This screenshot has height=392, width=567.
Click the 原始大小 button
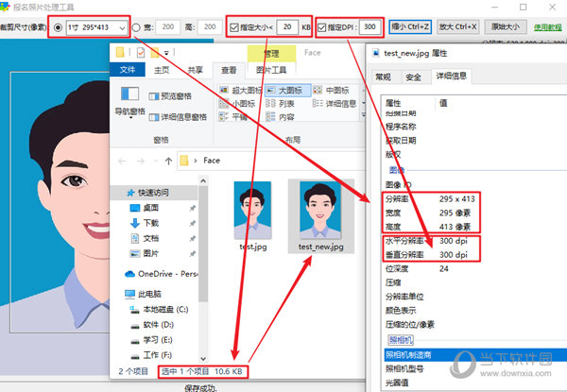coord(506,27)
